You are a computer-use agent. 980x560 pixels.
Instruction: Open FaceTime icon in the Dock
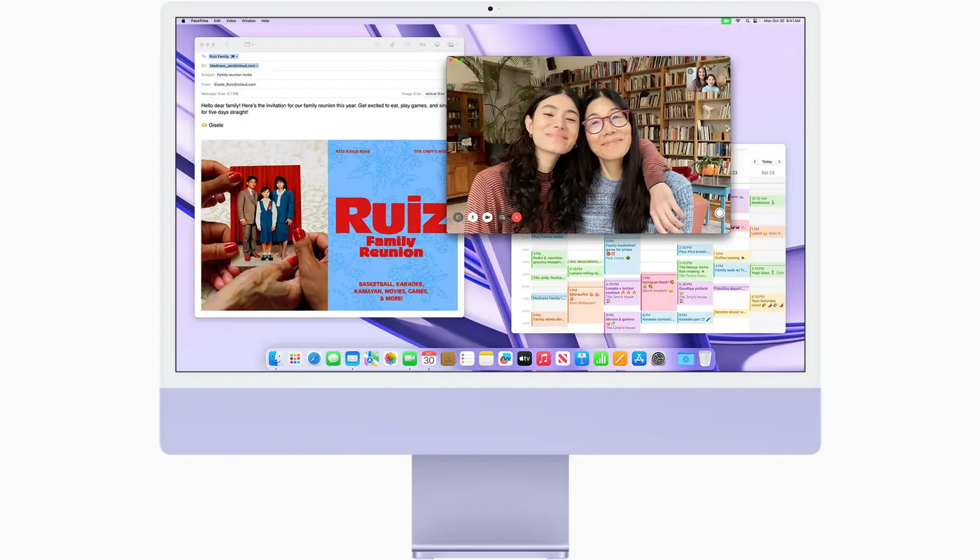pyautogui.click(x=409, y=358)
